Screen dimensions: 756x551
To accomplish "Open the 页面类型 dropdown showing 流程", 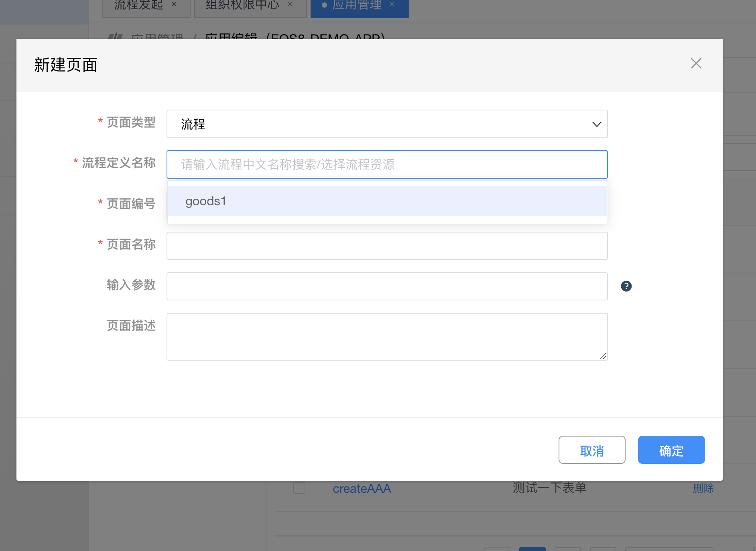I will point(387,124).
